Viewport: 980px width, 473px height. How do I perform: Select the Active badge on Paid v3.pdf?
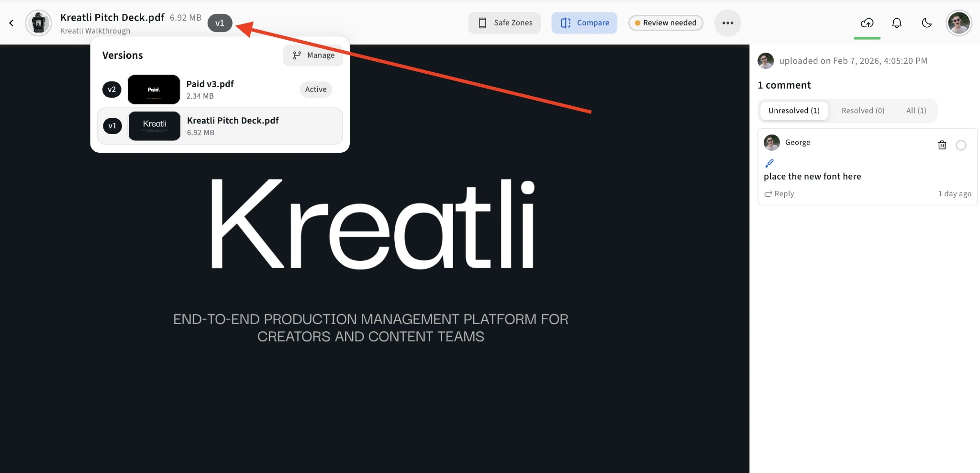(x=315, y=89)
